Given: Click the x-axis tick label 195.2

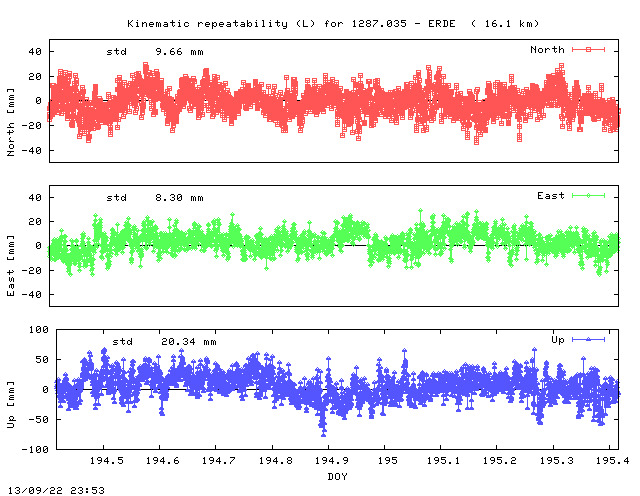Looking at the screenshot, I should click(500, 461).
